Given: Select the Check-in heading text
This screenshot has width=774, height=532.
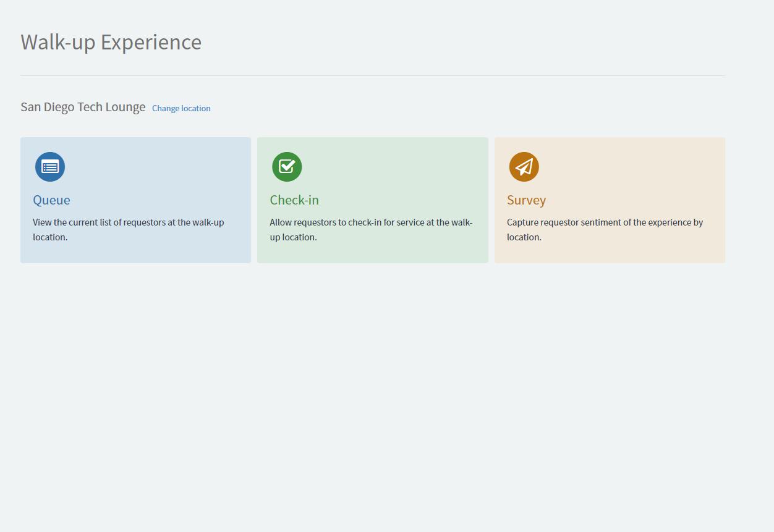Looking at the screenshot, I should point(294,200).
